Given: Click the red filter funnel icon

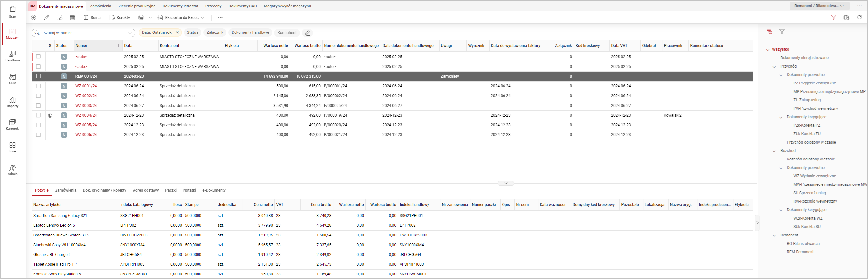Looking at the screenshot, I should 833,18.
